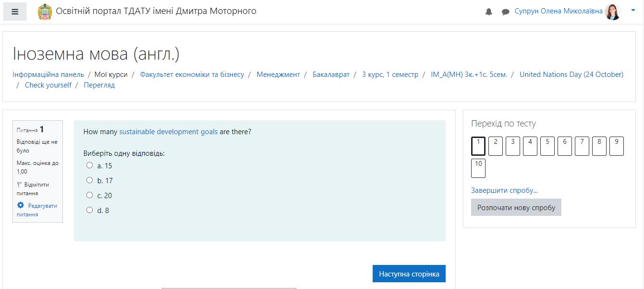The width and height of the screenshot is (644, 289).
Task: Go to question 1 in navigation
Action: 478,146
